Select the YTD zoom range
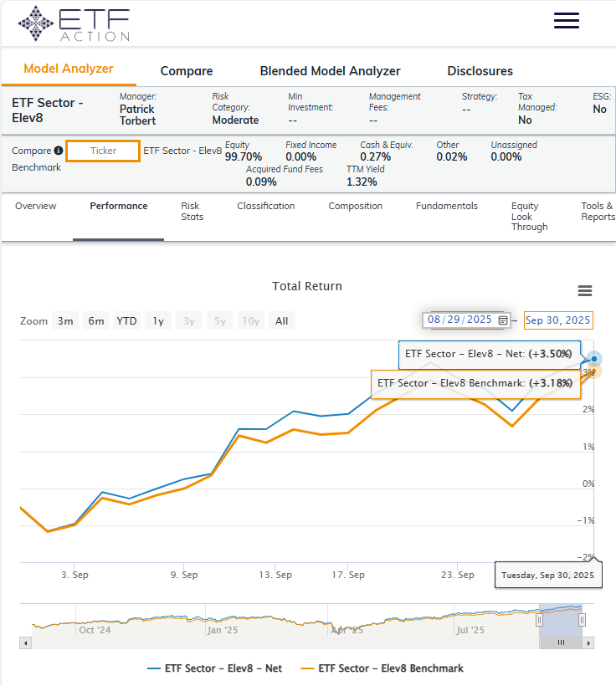Image resolution: width=616 pixels, height=686 pixels. coord(126,320)
